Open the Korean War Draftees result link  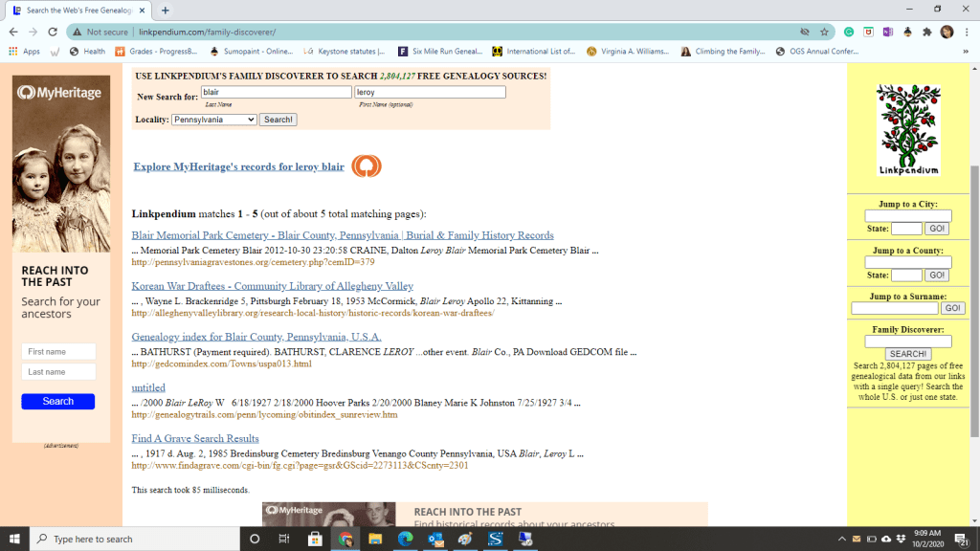click(272, 286)
